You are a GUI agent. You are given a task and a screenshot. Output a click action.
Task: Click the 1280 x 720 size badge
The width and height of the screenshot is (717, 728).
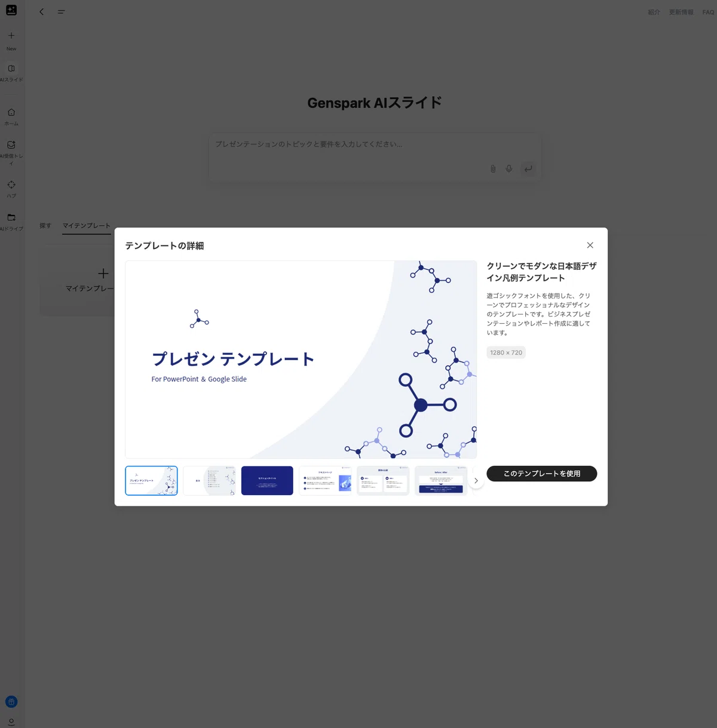pyautogui.click(x=506, y=353)
